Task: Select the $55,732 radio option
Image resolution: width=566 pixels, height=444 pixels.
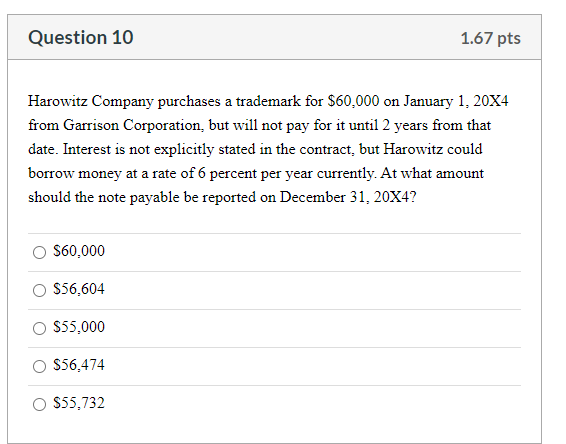Action: click(39, 404)
